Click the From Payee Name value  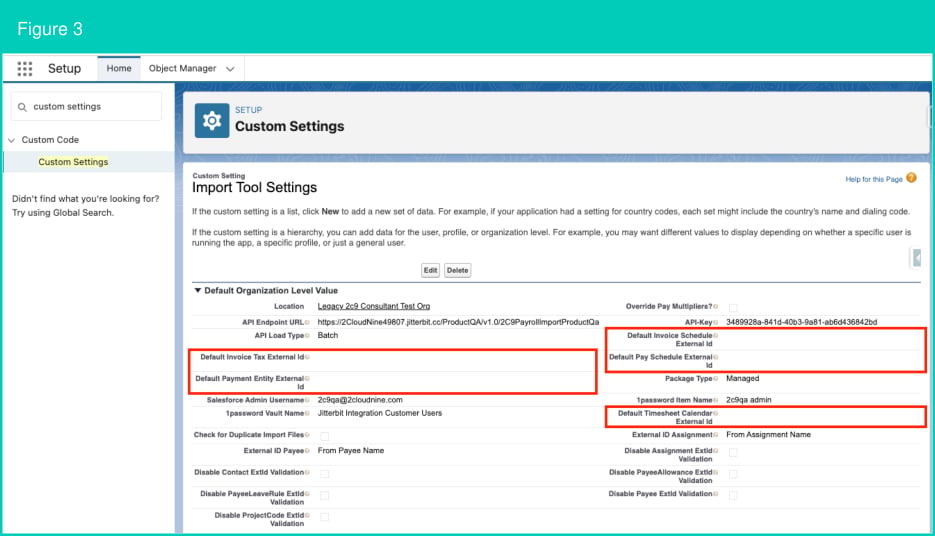(x=351, y=451)
